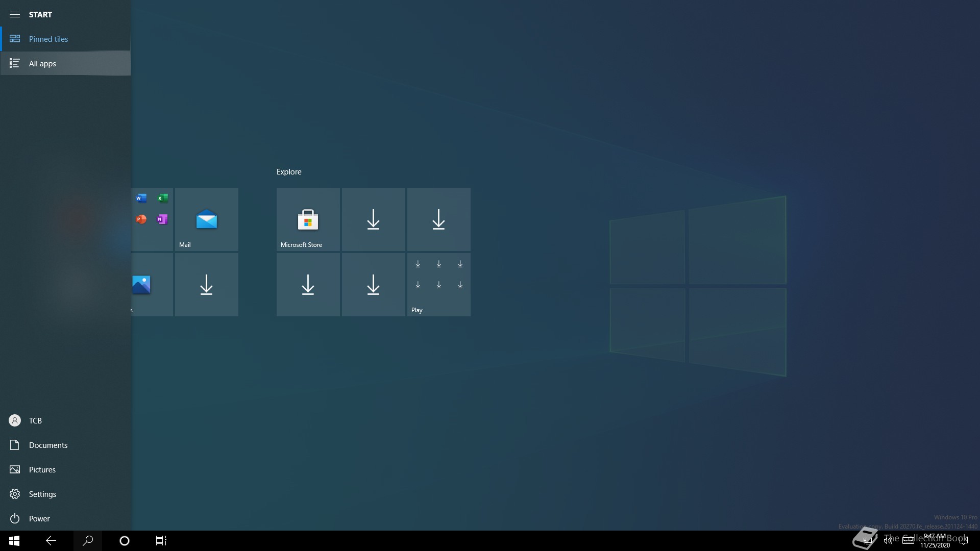The image size is (980, 551).
Task: Open Settings from the Start menu
Action: [x=42, y=494]
